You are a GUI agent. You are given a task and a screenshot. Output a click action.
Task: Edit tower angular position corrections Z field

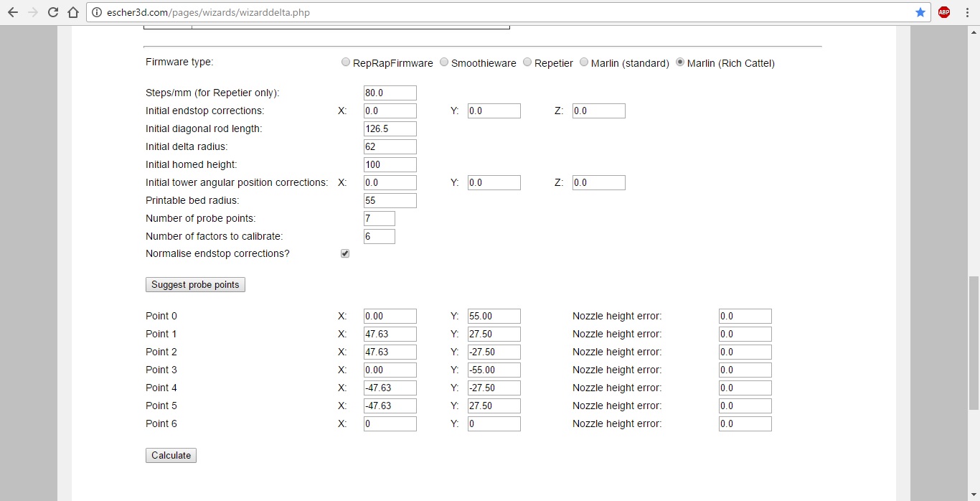[599, 183]
